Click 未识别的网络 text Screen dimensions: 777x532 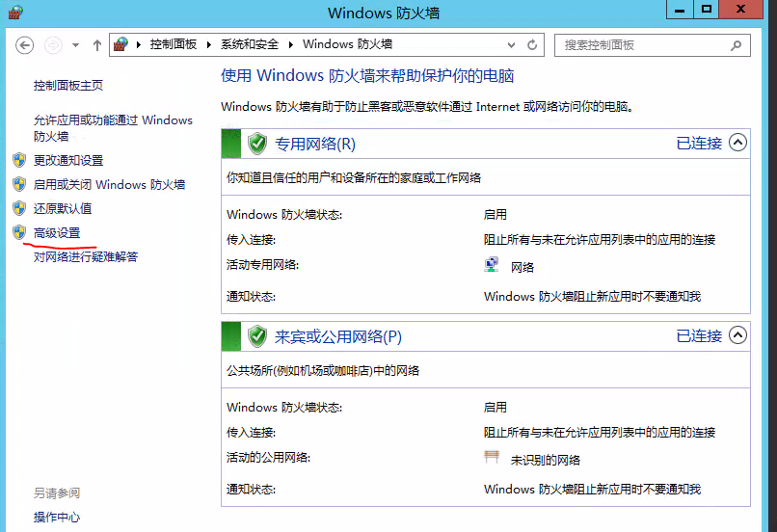click(x=545, y=460)
